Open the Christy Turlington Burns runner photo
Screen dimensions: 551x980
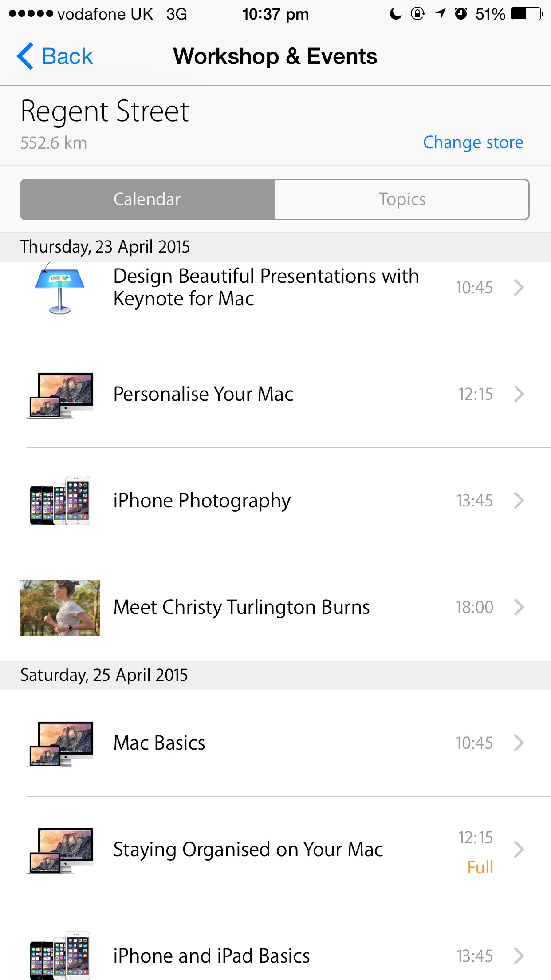60,607
